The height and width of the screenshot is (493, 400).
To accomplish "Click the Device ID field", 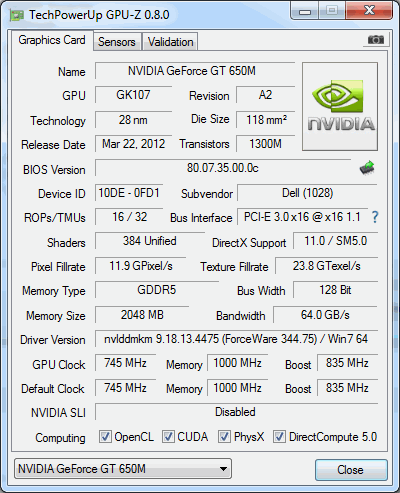I will [129, 193].
